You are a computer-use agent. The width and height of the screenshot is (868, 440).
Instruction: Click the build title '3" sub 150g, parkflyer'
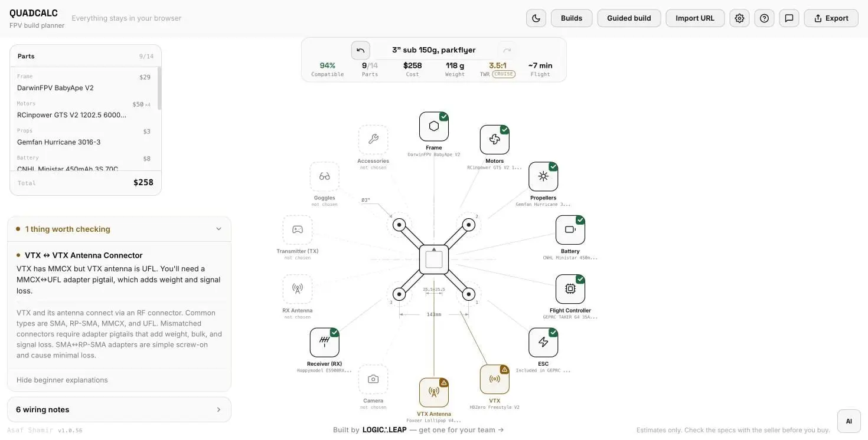pyautogui.click(x=434, y=50)
